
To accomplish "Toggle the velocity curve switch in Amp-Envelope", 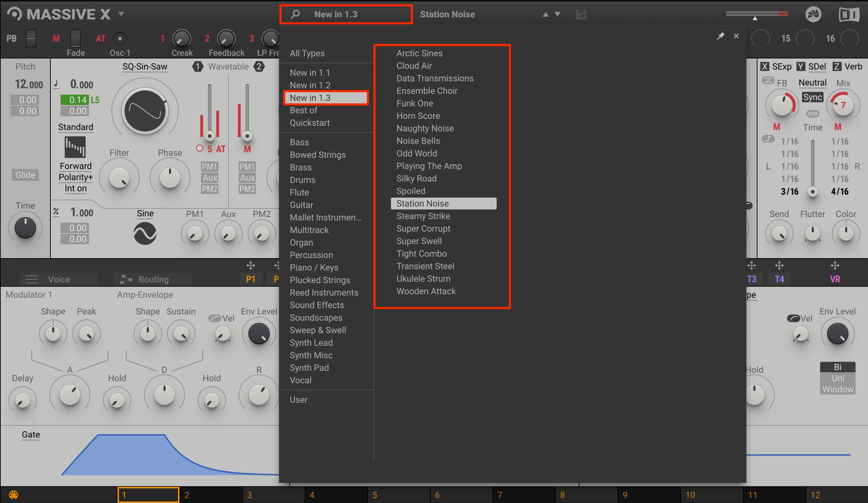I will point(215,318).
